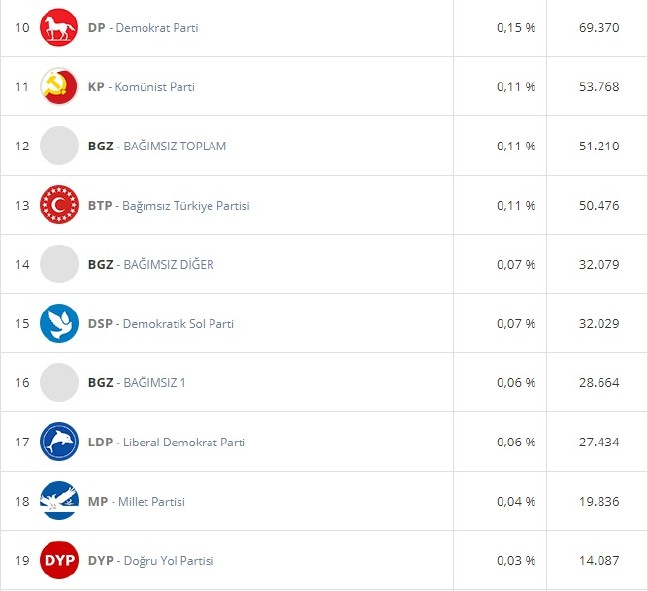The height and width of the screenshot is (591, 648).
Task: Click the gray BAĞIMSIZ 1 placeholder circle
Action: 59,383
